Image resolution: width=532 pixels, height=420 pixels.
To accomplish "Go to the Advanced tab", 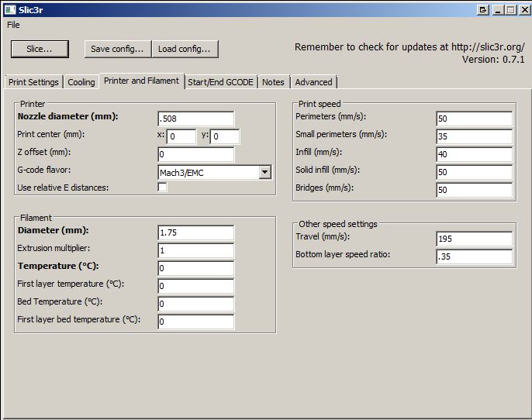I will point(313,82).
